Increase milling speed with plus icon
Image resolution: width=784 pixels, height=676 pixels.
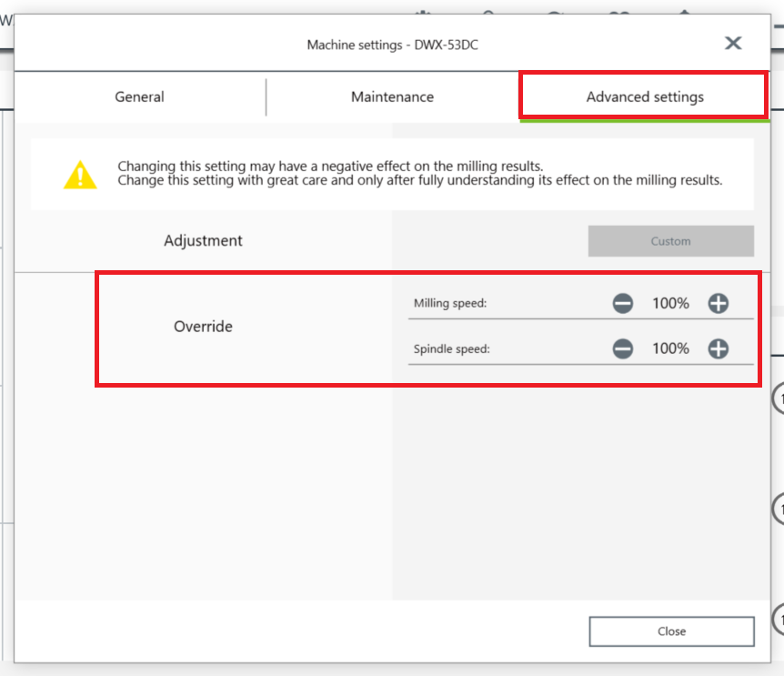pyautogui.click(x=718, y=303)
